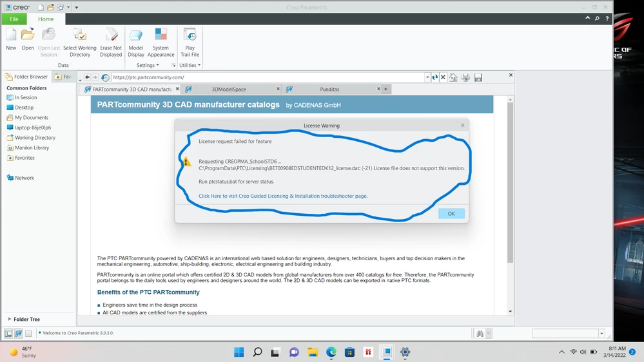Click Select Working Directory

click(x=80, y=43)
